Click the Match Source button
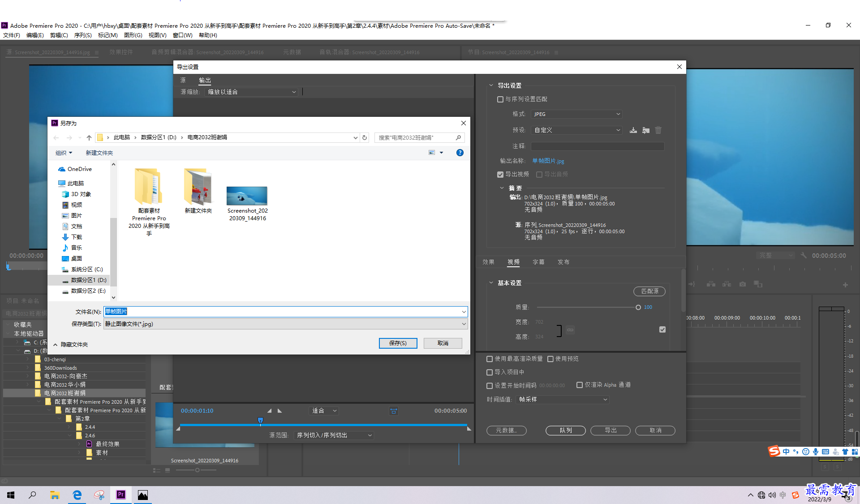The image size is (860, 504). (x=649, y=291)
